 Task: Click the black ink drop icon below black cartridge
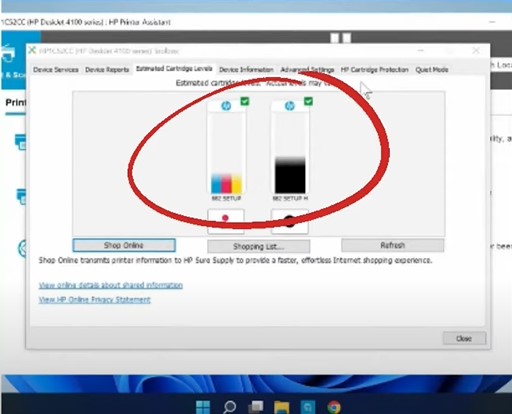click(289, 221)
